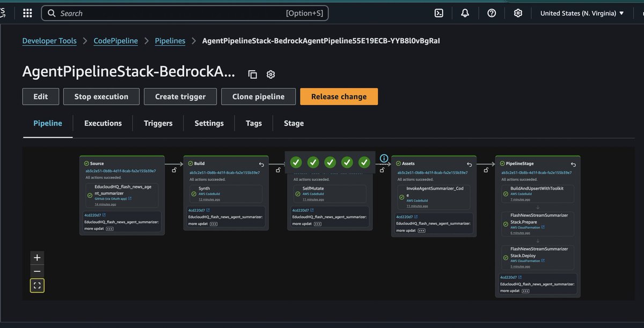This screenshot has width=644, height=328.
Task: Open the Settings tab of the pipeline
Action: point(209,123)
